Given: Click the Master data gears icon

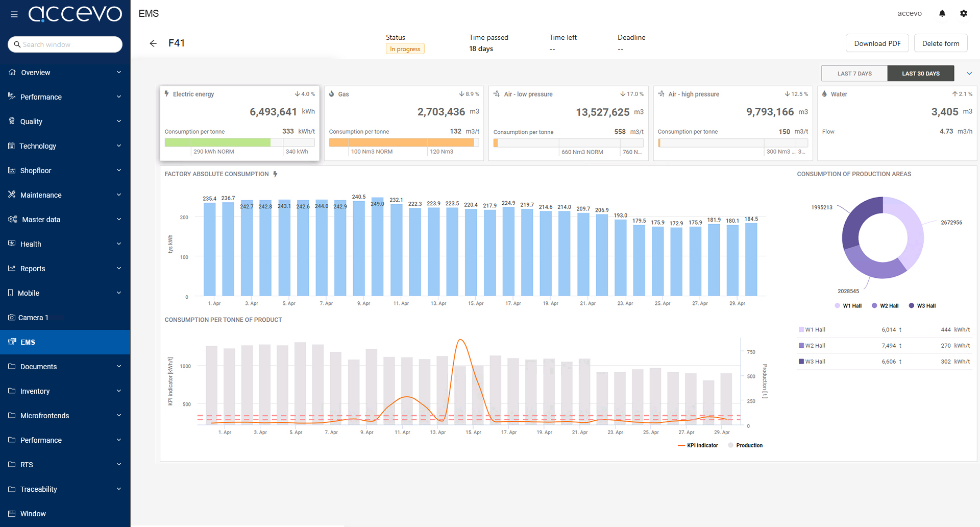Looking at the screenshot, I should (13, 219).
